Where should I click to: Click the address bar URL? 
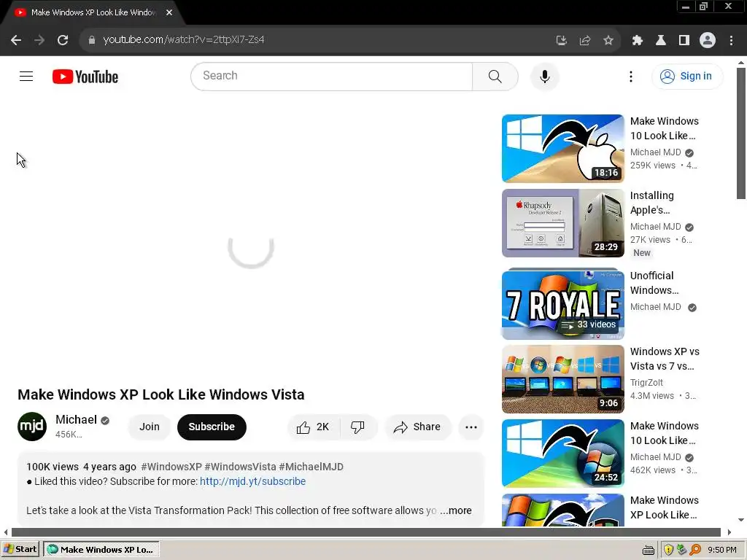point(183,39)
